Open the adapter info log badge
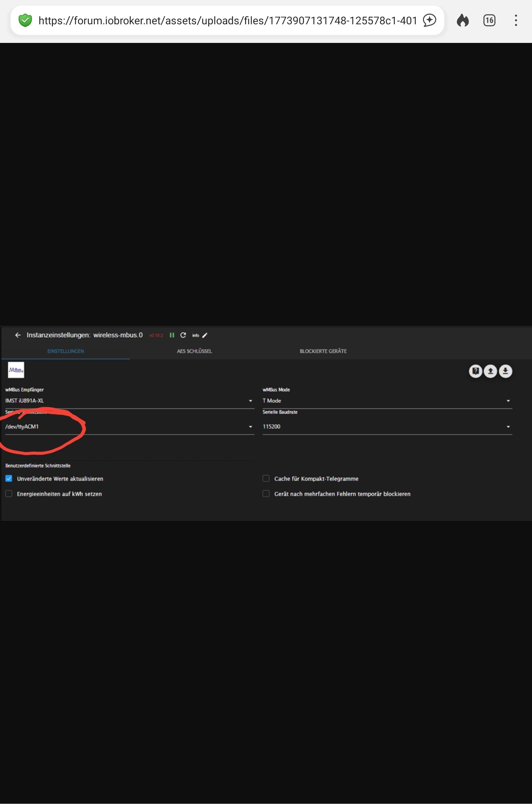 (196, 335)
